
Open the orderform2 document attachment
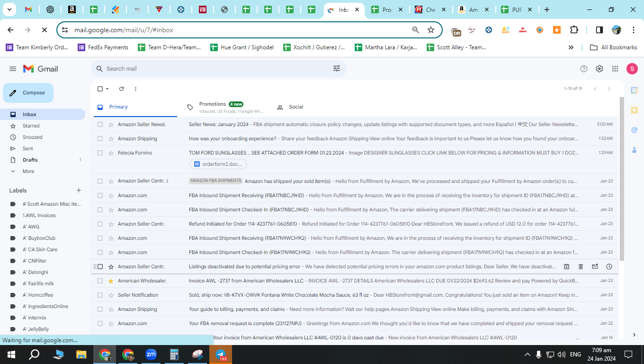click(218, 164)
